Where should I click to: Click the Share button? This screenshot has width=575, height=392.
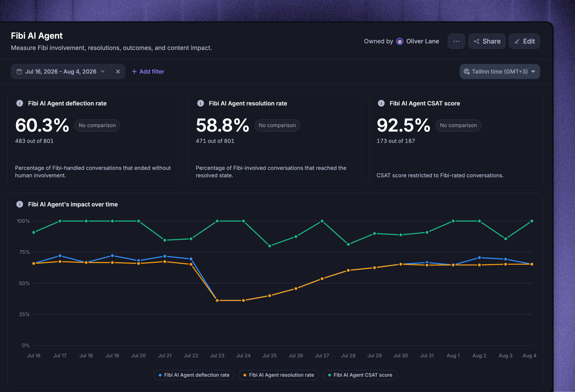pos(487,41)
